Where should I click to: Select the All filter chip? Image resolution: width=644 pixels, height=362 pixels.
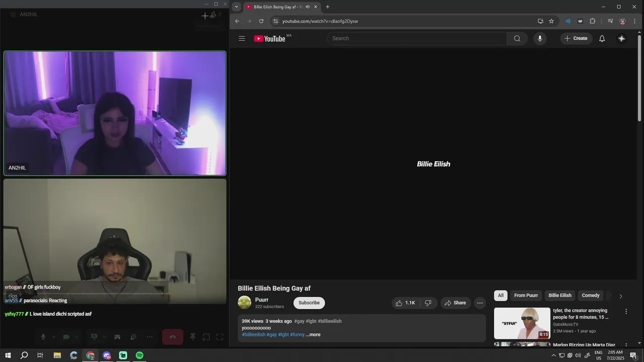pyautogui.click(x=501, y=296)
